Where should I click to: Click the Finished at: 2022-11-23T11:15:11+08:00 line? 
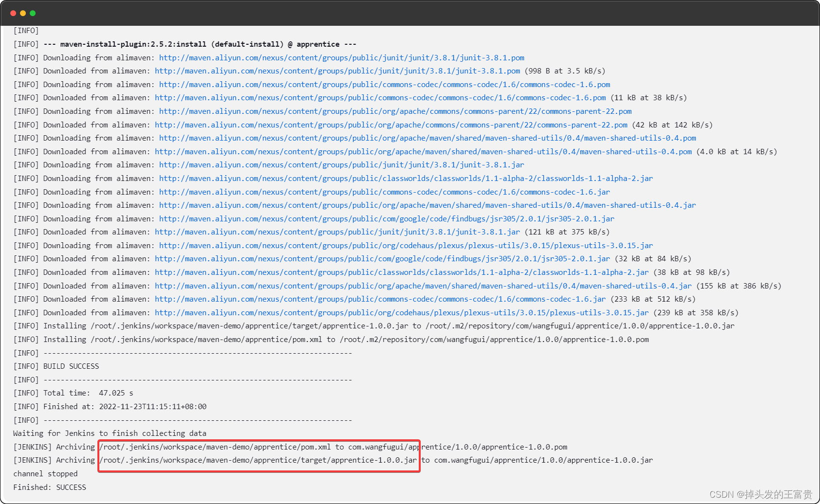(110, 407)
